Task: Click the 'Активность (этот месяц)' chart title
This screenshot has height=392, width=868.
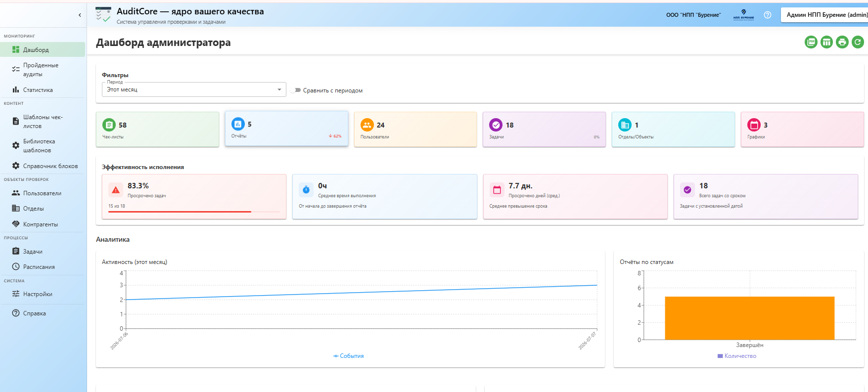Action: click(x=135, y=262)
